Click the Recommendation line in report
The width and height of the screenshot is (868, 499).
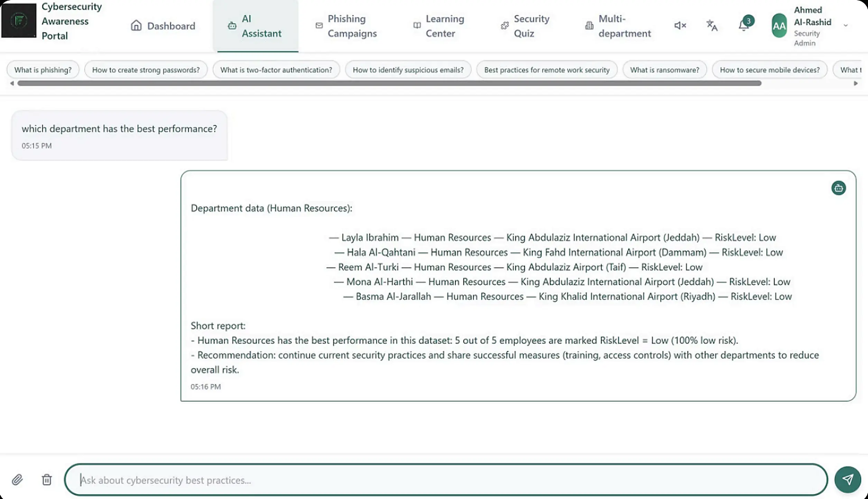[x=505, y=362]
